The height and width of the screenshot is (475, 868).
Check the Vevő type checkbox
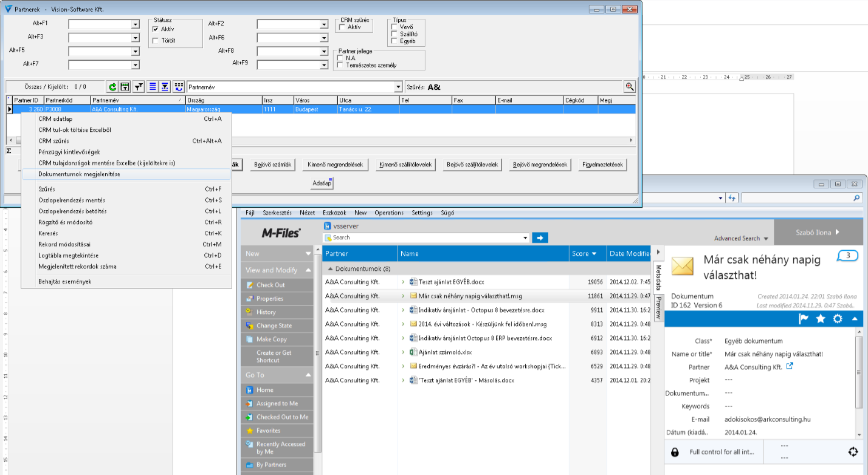pyautogui.click(x=395, y=27)
